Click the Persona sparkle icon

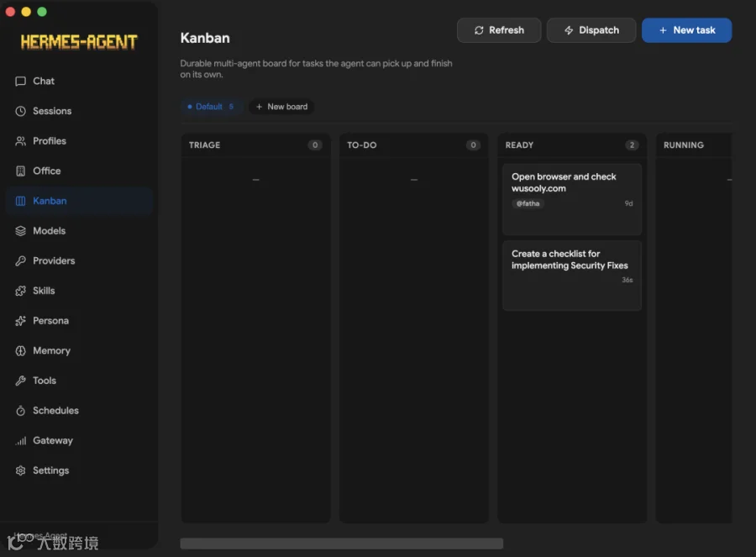[x=20, y=321]
